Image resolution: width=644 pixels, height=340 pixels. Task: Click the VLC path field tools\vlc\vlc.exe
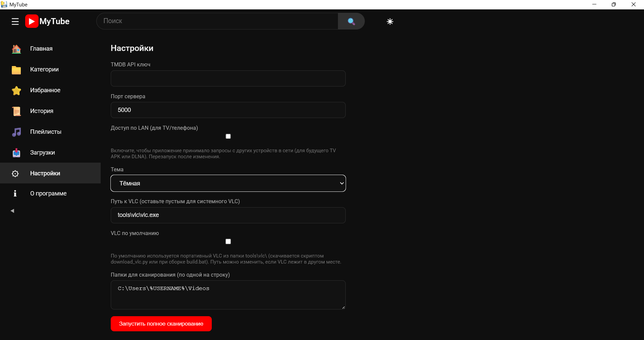[x=228, y=215]
